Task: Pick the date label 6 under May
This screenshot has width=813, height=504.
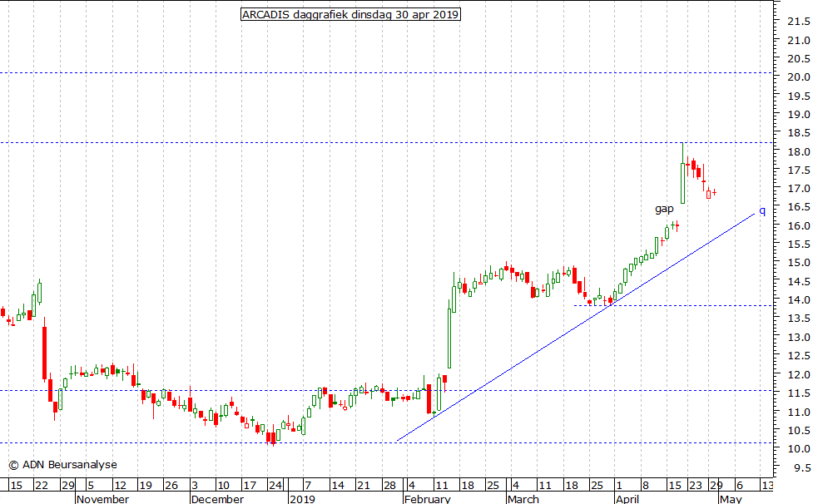Action: pos(740,486)
